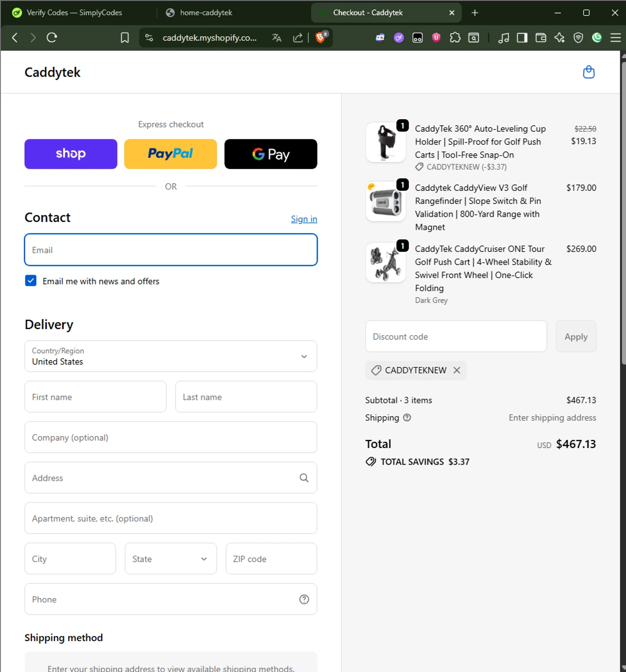The image size is (626, 672).
Task: Click the Apply discount button
Action: 576,336
